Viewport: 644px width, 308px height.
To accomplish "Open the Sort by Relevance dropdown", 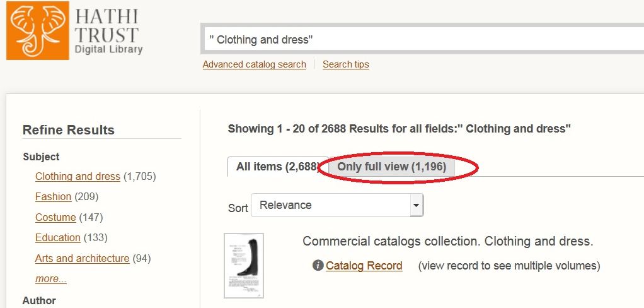I will click(336, 205).
